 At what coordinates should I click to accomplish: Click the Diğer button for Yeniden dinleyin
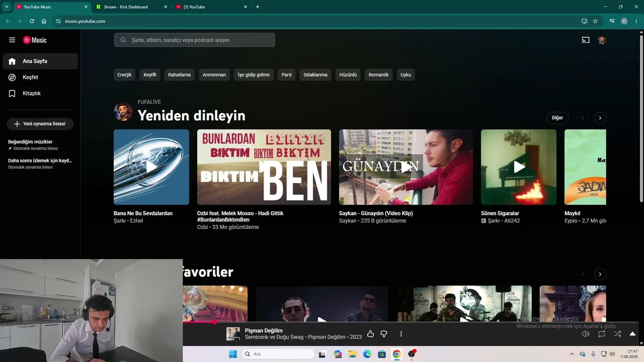pos(557,118)
